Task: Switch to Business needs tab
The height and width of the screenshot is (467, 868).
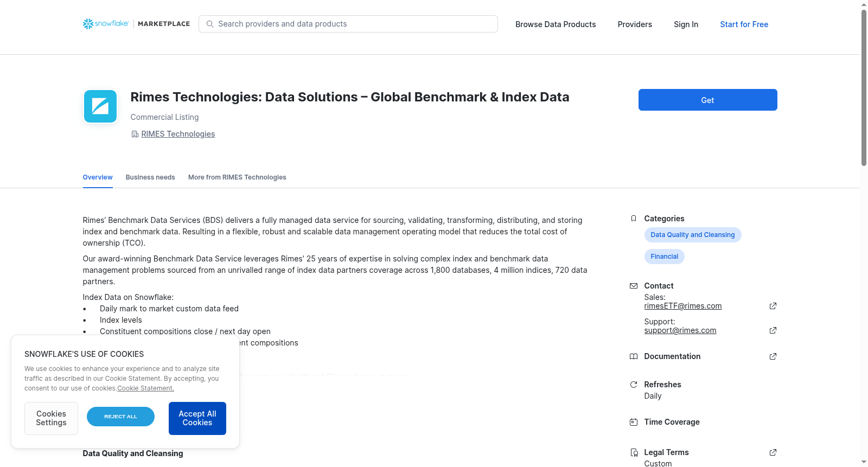Action: [x=150, y=177]
